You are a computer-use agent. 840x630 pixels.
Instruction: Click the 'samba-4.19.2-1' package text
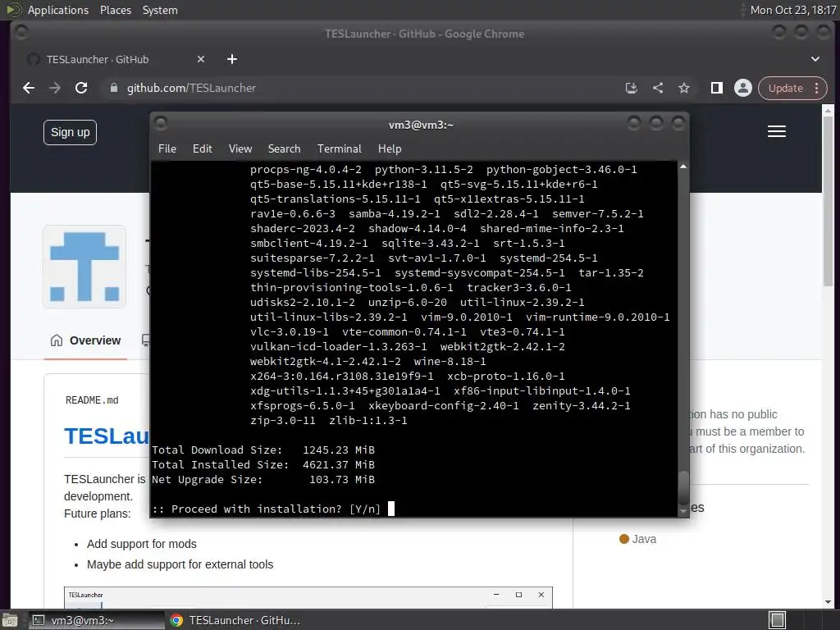point(395,214)
